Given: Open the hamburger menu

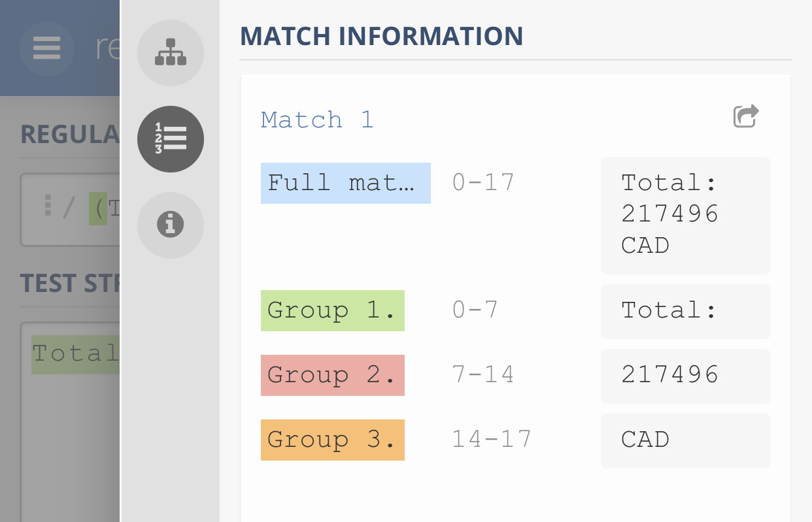Looking at the screenshot, I should click(46, 48).
